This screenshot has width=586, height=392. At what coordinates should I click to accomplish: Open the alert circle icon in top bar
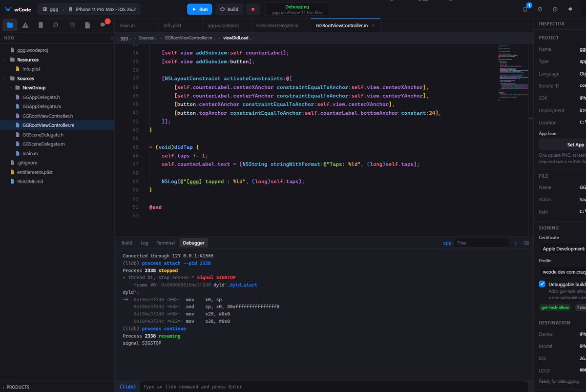(555, 9)
